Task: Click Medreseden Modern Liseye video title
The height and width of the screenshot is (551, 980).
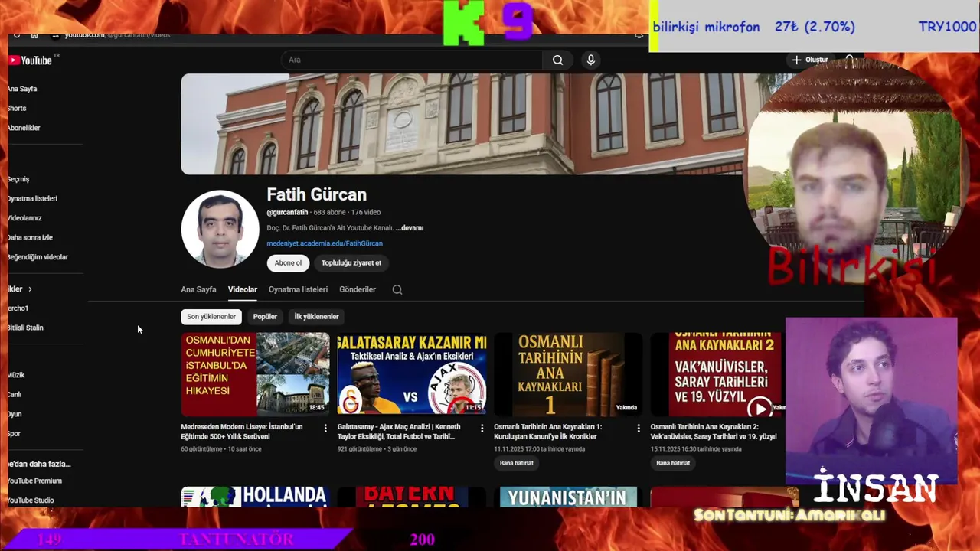Action: tap(242, 432)
